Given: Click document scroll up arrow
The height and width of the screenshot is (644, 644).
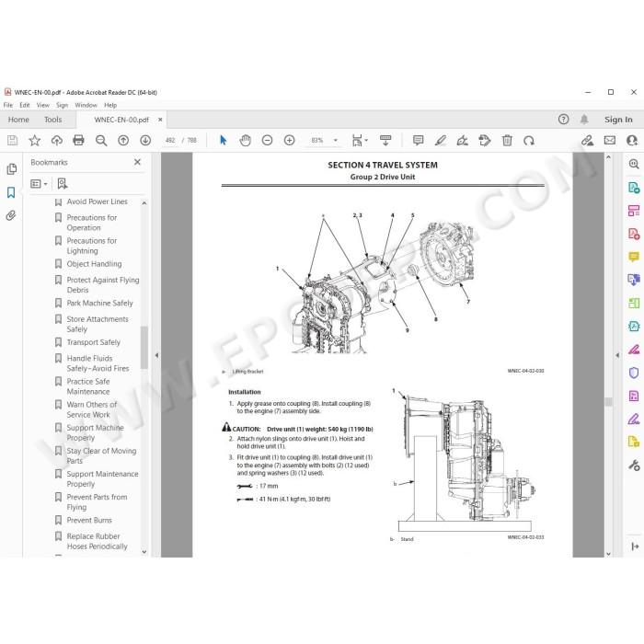Looking at the screenshot, I should (x=608, y=157).
